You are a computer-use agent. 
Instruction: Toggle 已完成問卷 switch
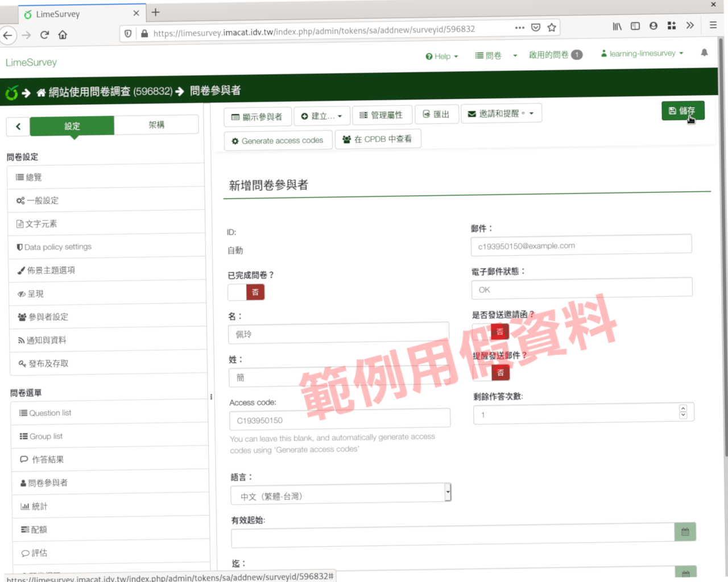pyautogui.click(x=246, y=292)
